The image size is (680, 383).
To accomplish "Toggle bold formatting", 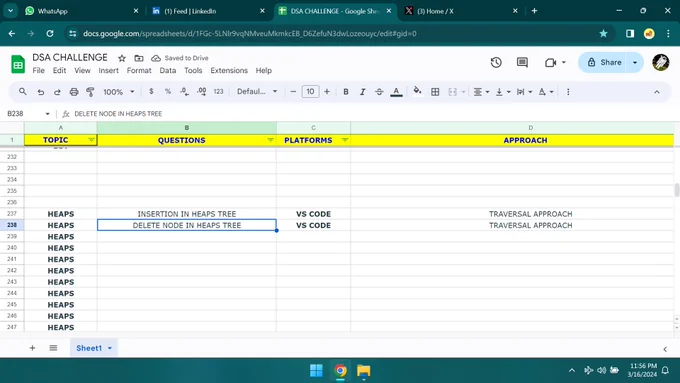I will pos(346,92).
